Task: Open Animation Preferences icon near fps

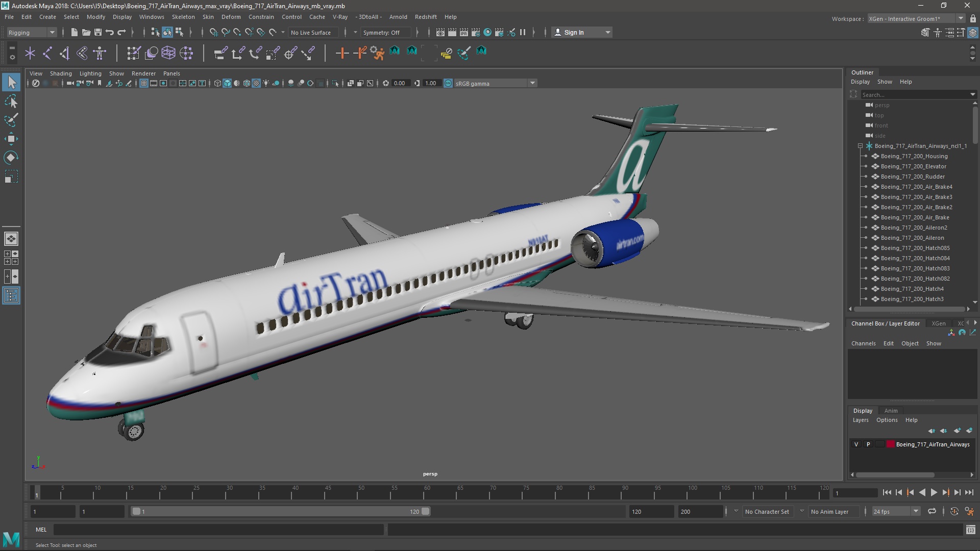Action: pos(969,511)
